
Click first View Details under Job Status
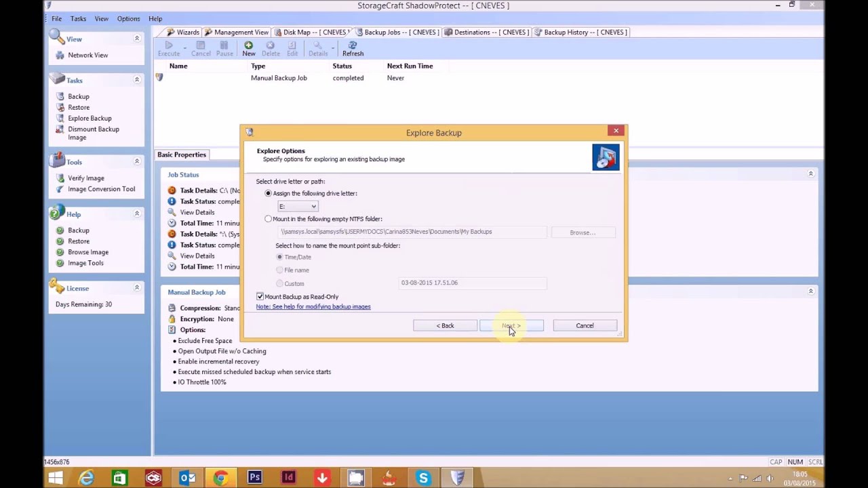pyautogui.click(x=197, y=212)
